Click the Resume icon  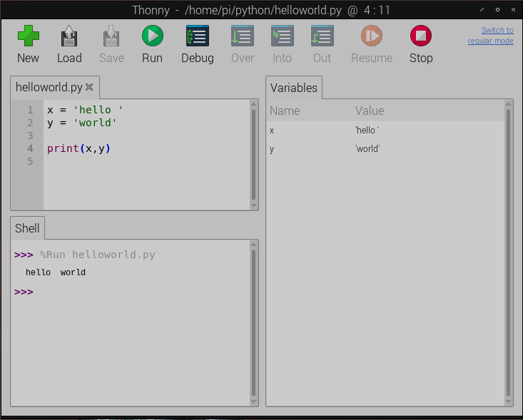[x=372, y=36]
